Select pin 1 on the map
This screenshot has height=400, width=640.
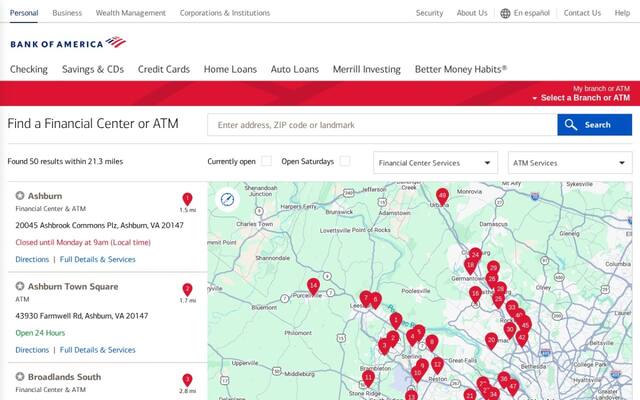tap(396, 320)
